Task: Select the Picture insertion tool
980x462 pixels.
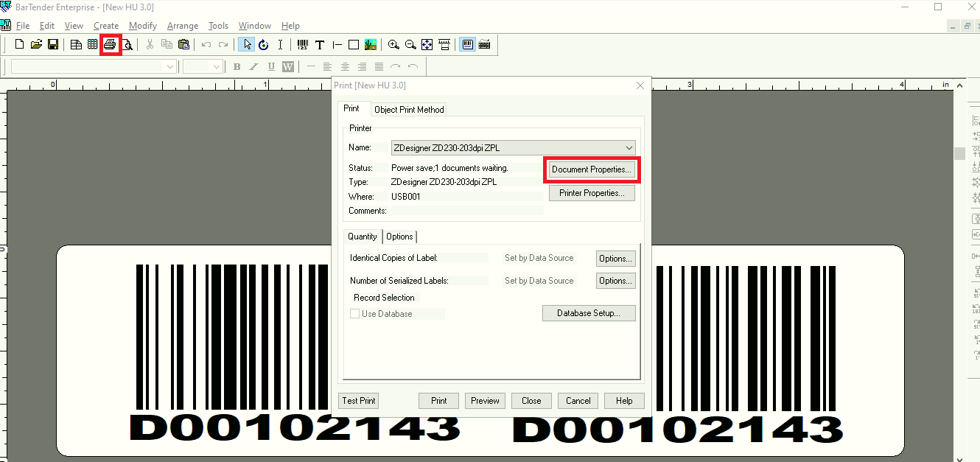Action: 371,45
